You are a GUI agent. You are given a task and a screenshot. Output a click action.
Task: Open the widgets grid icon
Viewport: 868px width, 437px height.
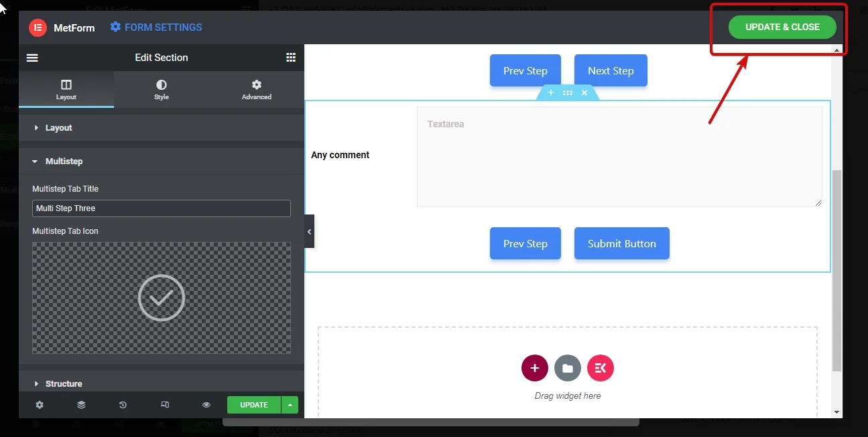(x=291, y=58)
